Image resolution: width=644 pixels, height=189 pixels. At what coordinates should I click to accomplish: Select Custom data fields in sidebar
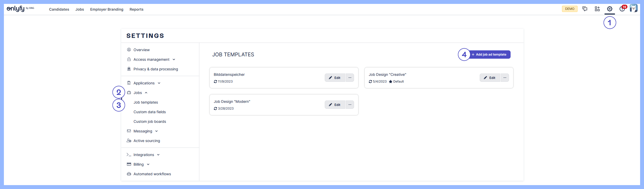[x=150, y=112]
